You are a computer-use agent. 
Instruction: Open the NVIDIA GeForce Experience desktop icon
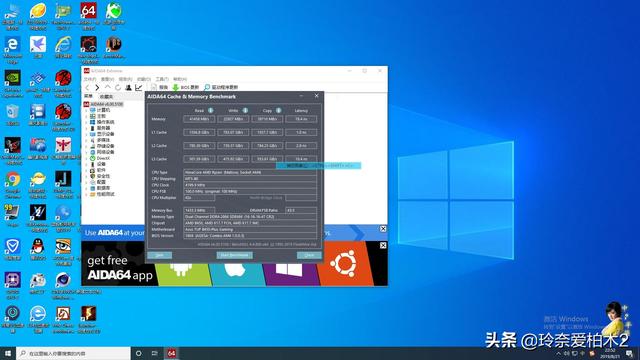pyautogui.click(x=13, y=78)
